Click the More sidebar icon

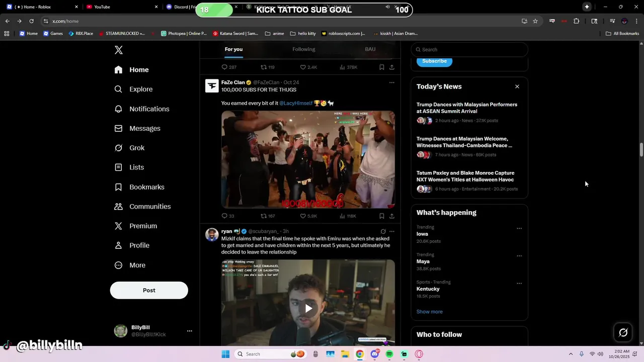[x=118, y=265]
